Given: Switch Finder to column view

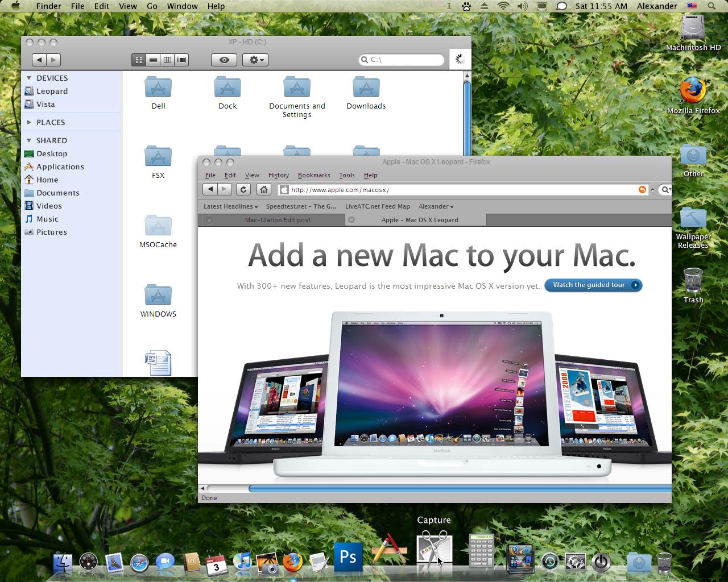Looking at the screenshot, I should [x=167, y=60].
